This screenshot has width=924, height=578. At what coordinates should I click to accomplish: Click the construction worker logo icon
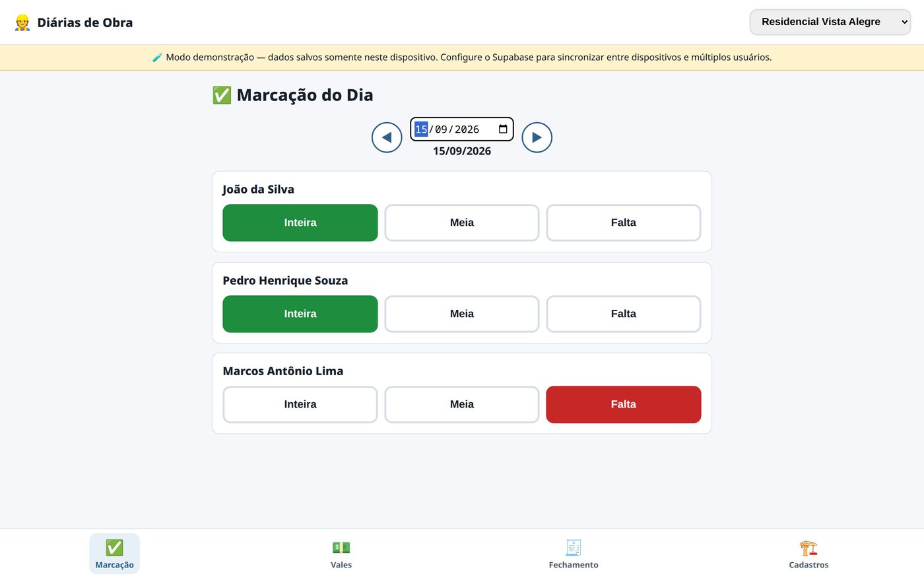(22, 22)
